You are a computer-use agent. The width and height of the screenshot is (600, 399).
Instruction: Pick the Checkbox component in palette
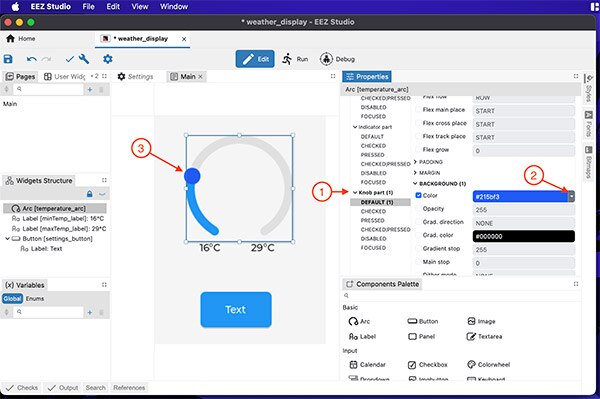[427, 365]
